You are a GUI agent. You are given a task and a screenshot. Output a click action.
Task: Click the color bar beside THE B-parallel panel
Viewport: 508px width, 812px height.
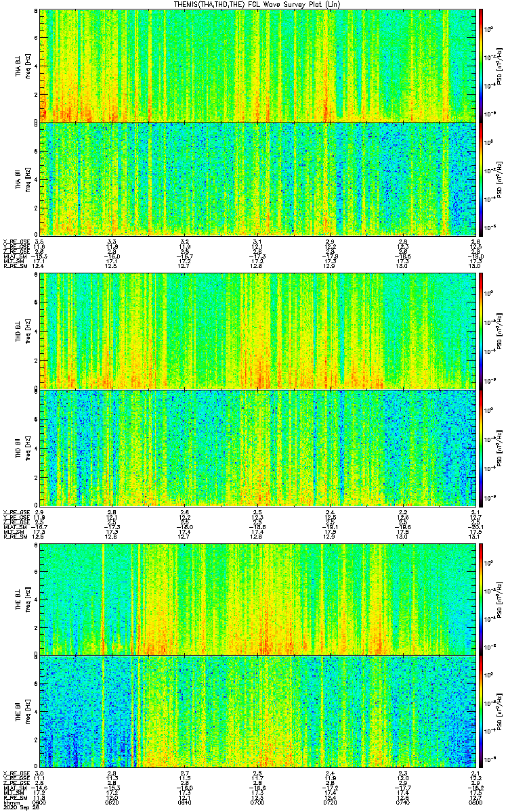pos(481,713)
